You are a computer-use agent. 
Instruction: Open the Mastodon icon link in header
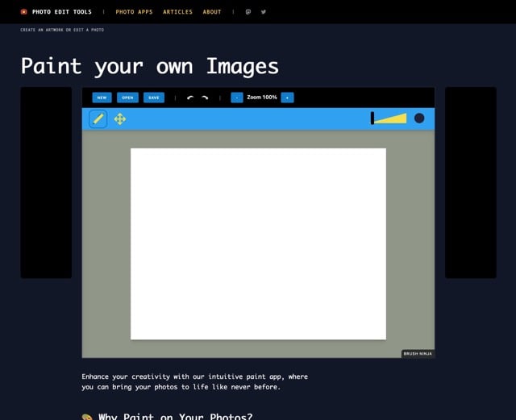click(248, 12)
